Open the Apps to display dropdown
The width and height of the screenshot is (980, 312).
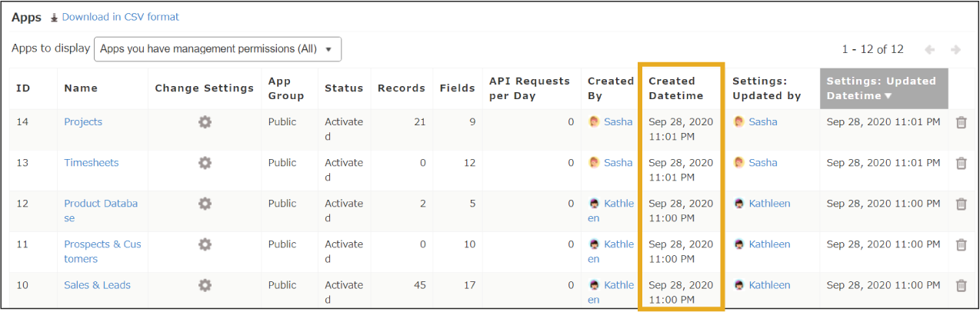click(218, 49)
